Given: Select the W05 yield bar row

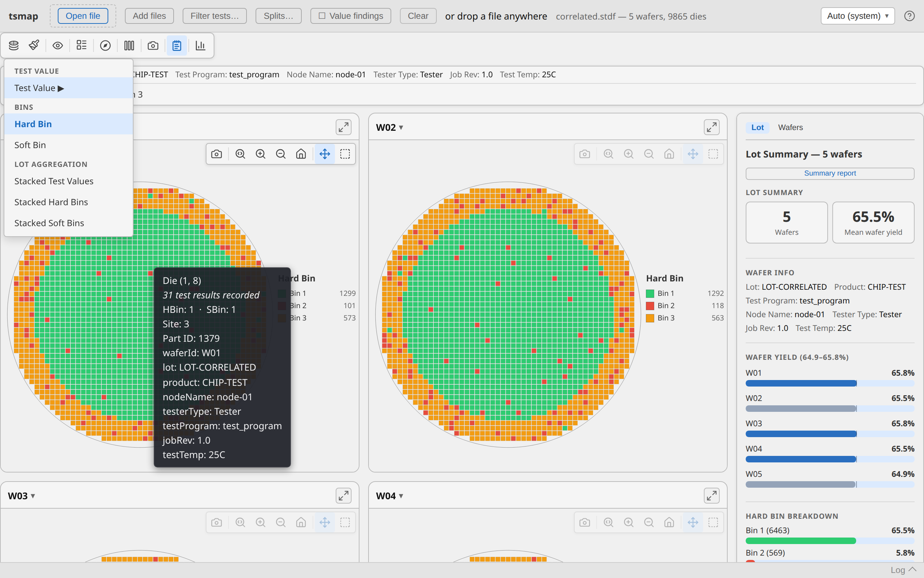Looking at the screenshot, I should pos(830,479).
